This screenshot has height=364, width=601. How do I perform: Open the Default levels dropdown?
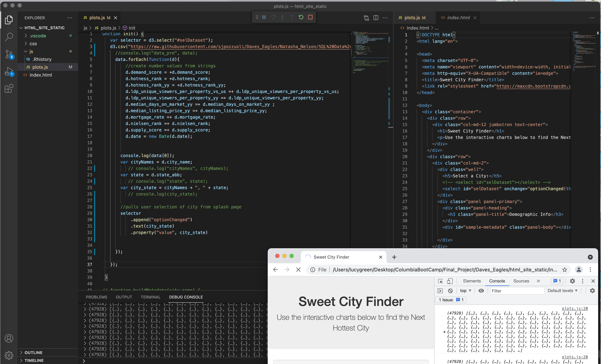pos(563,291)
